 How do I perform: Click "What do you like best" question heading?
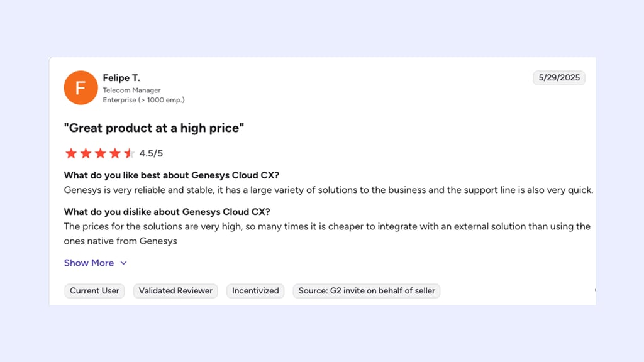171,175
